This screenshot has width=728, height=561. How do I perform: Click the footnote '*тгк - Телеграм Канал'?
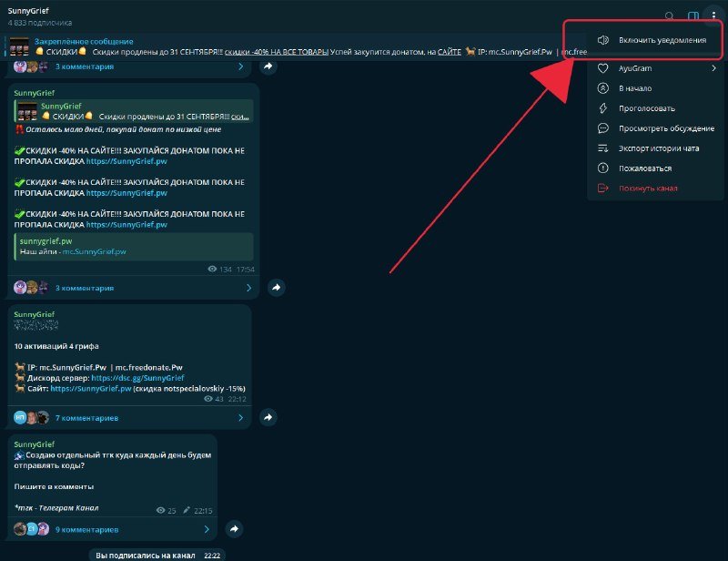pos(56,508)
